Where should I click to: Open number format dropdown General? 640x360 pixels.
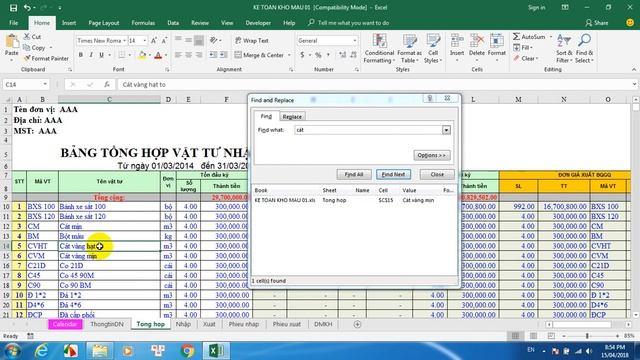tap(354, 40)
